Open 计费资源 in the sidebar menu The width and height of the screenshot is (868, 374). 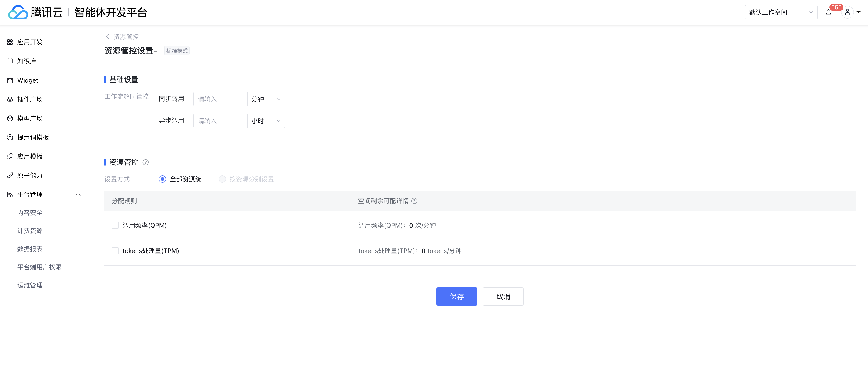pyautogui.click(x=30, y=231)
